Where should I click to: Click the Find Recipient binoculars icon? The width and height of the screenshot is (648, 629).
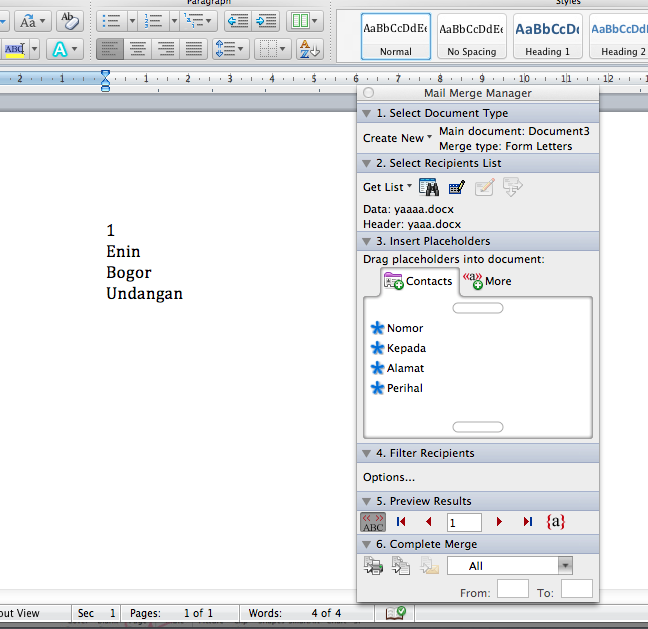tap(429, 187)
